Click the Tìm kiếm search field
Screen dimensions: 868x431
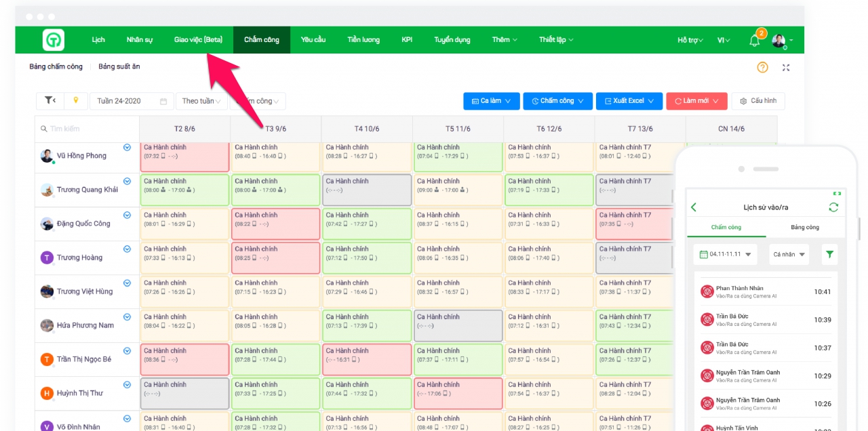pos(87,129)
